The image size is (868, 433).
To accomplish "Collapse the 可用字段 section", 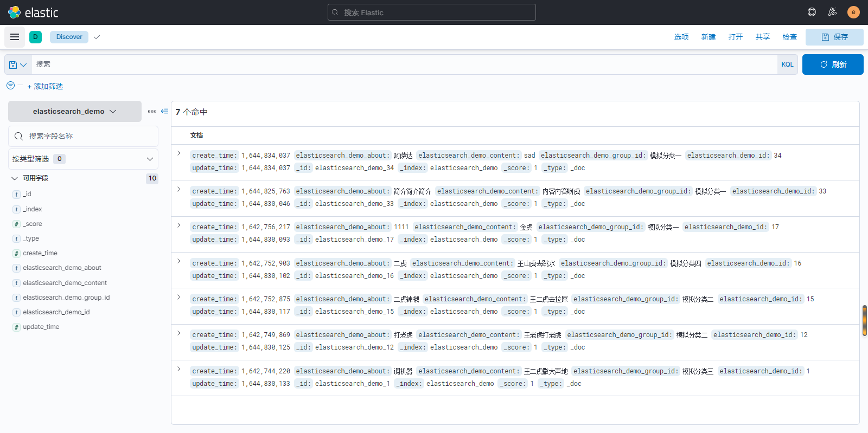I will pos(15,178).
